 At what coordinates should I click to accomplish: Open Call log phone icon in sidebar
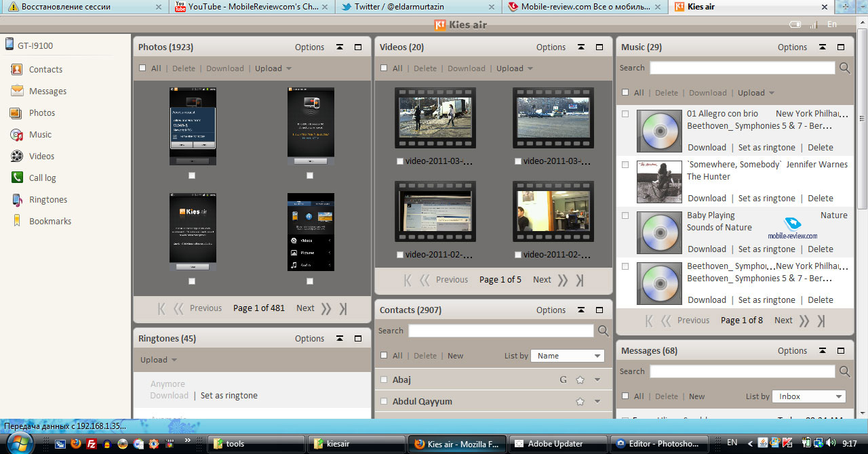coord(16,178)
